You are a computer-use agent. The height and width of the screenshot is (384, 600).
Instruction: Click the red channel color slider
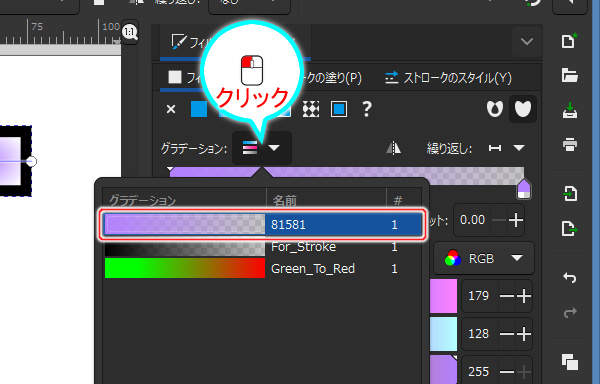coord(443,296)
